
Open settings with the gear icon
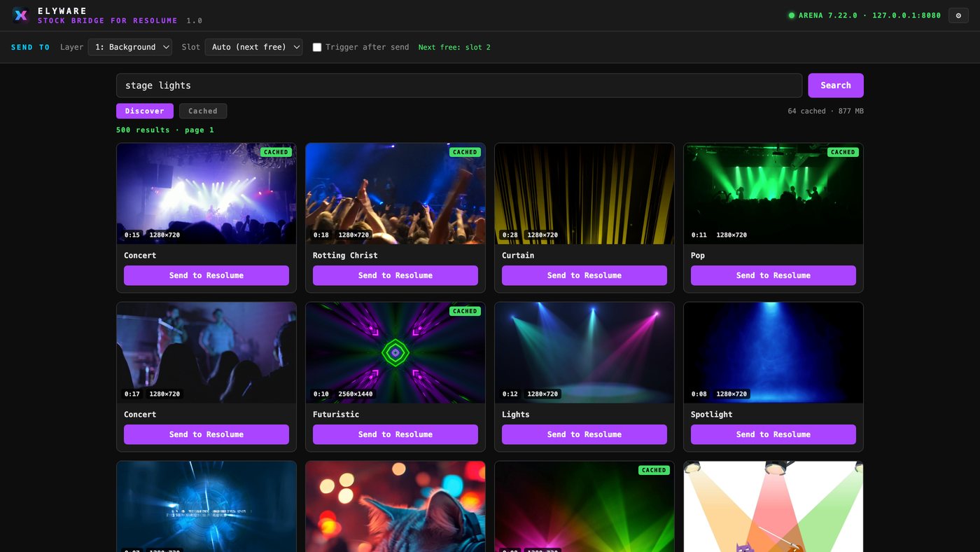(x=958, y=15)
